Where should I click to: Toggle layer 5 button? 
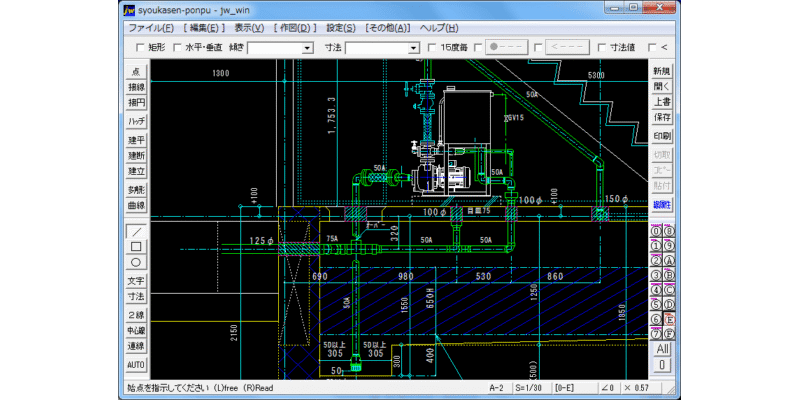(656, 305)
